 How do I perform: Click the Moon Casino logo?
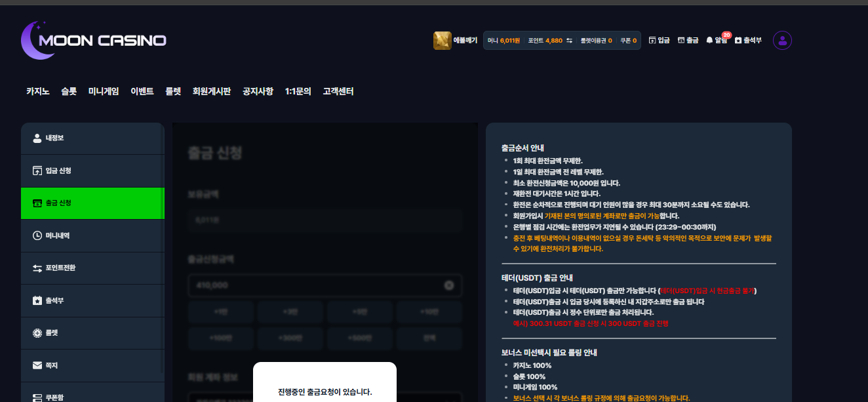pos(93,40)
